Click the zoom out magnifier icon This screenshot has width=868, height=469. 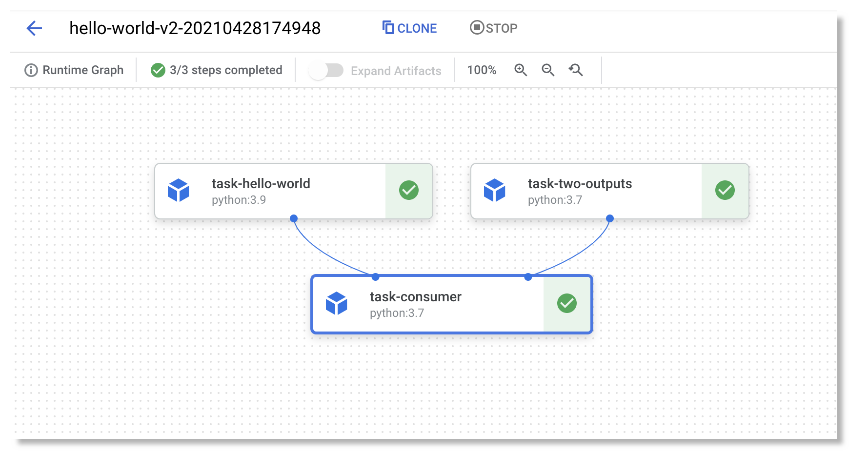tap(548, 70)
